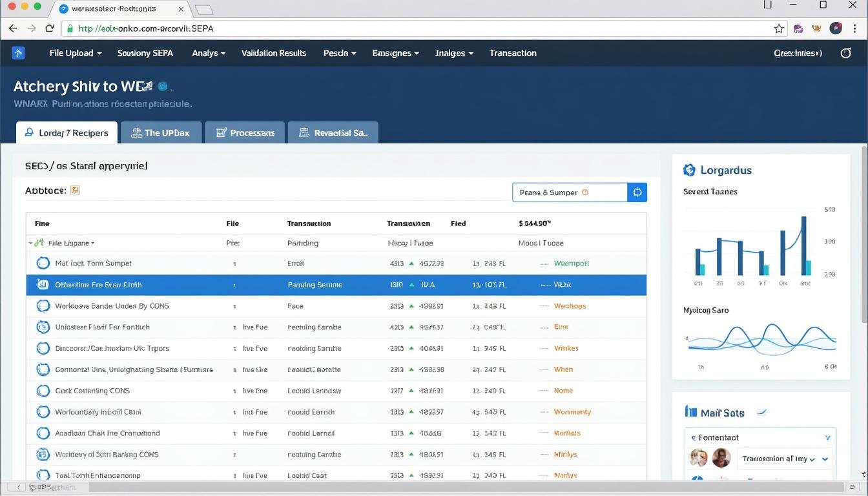Open the Validation Results menu item
Image resolution: width=868 pixels, height=496 pixels.
tap(274, 53)
